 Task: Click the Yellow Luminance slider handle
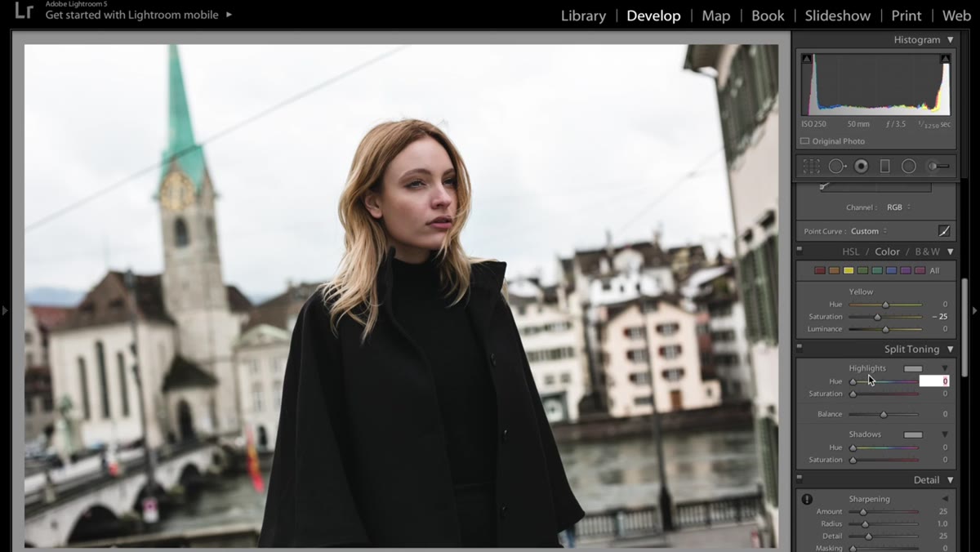885,329
